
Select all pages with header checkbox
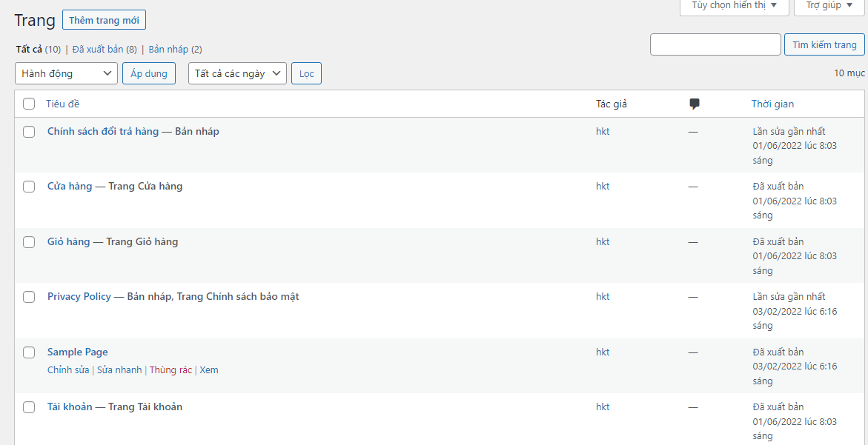click(x=29, y=104)
